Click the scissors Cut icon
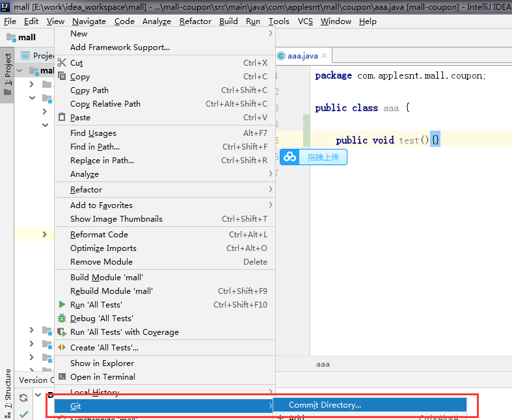 [62, 62]
